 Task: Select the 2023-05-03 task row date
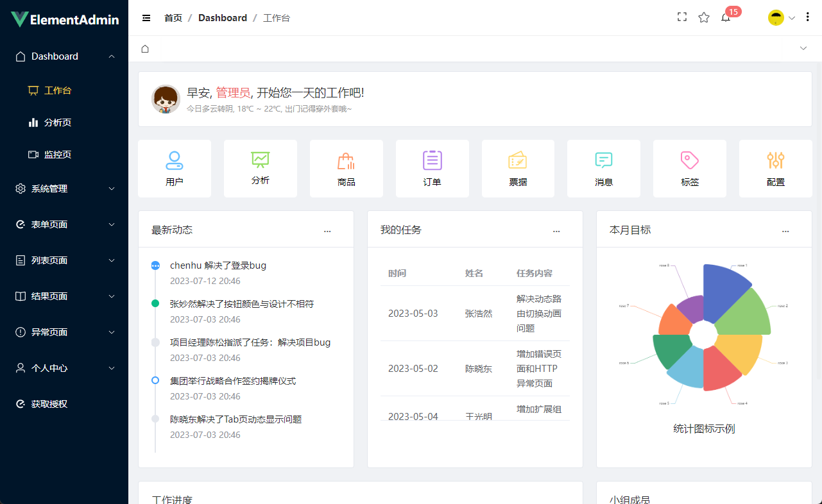pyautogui.click(x=413, y=314)
